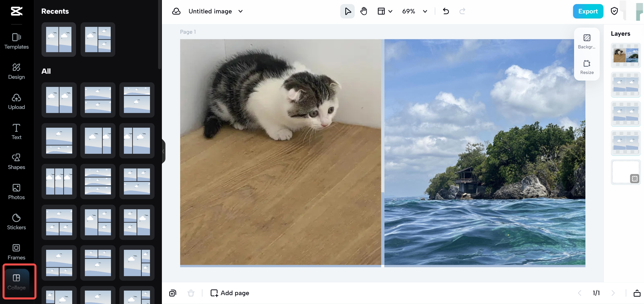644x304 pixels.
Task: Open the Background settings
Action: [x=587, y=42]
